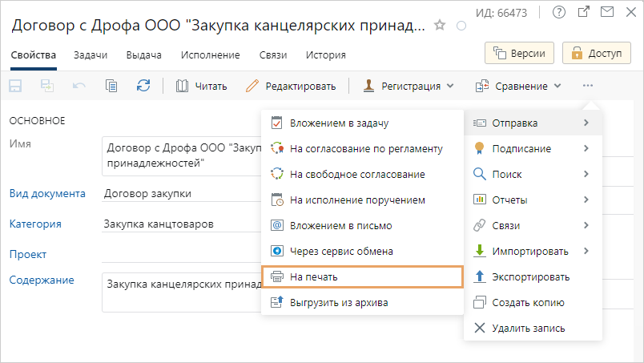644x363 pixels.
Task: Click the Вид документа field link
Action: tap(46, 193)
